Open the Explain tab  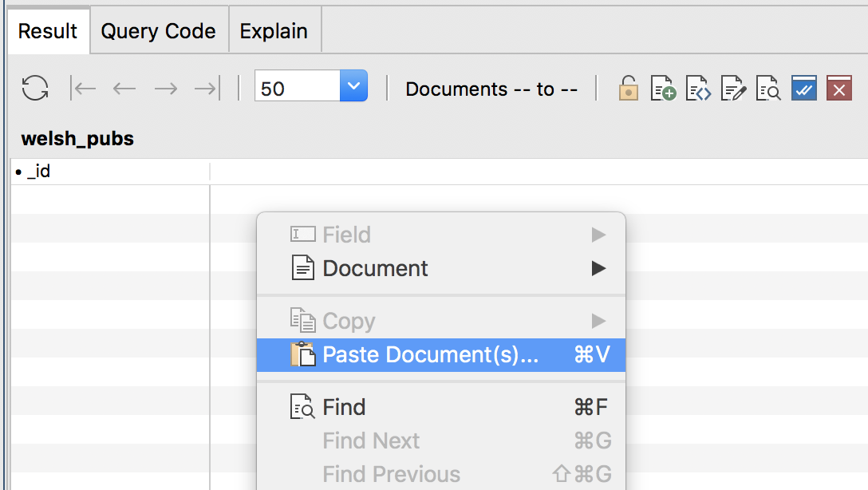point(274,30)
